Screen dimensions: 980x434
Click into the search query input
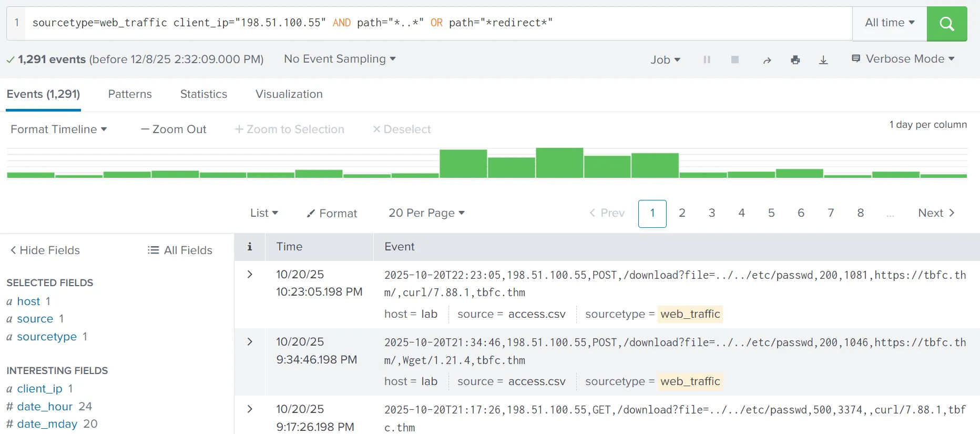[439, 23]
